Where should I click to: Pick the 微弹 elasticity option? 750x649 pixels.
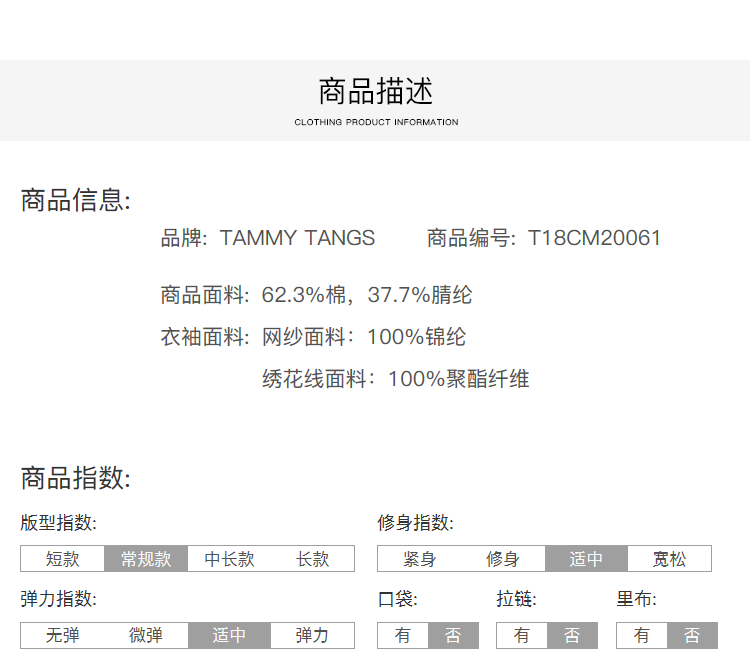click(x=146, y=635)
